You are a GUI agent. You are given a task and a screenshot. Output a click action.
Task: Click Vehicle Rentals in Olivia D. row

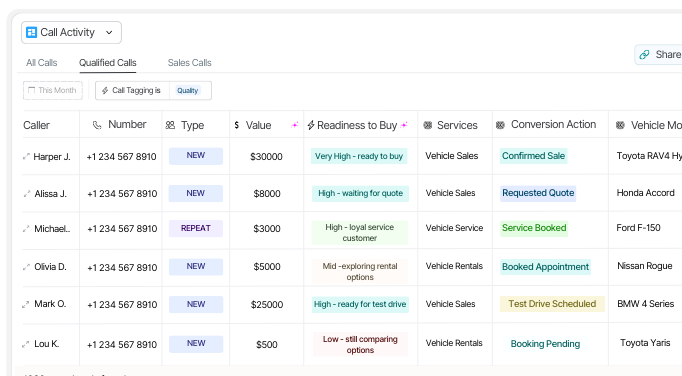tap(454, 266)
